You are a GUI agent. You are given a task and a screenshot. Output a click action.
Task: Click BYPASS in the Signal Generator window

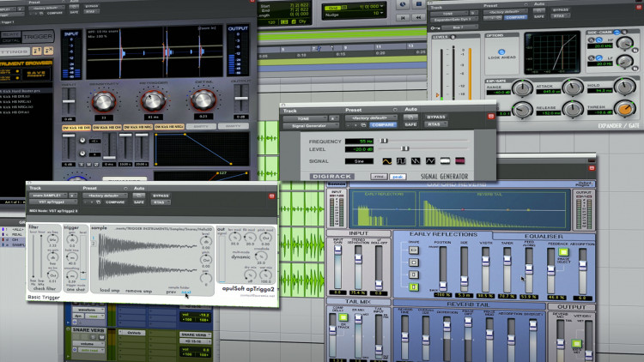coord(436,117)
